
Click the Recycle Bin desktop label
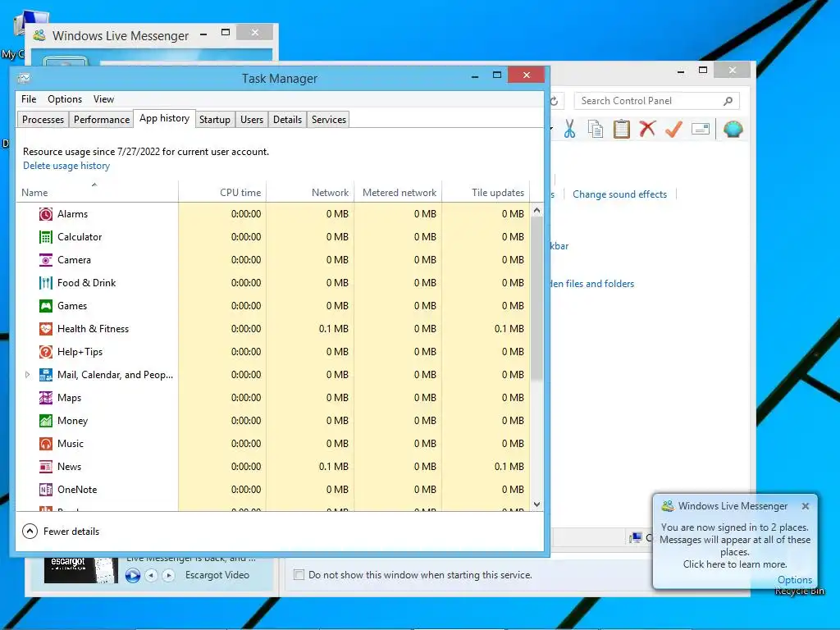click(799, 591)
